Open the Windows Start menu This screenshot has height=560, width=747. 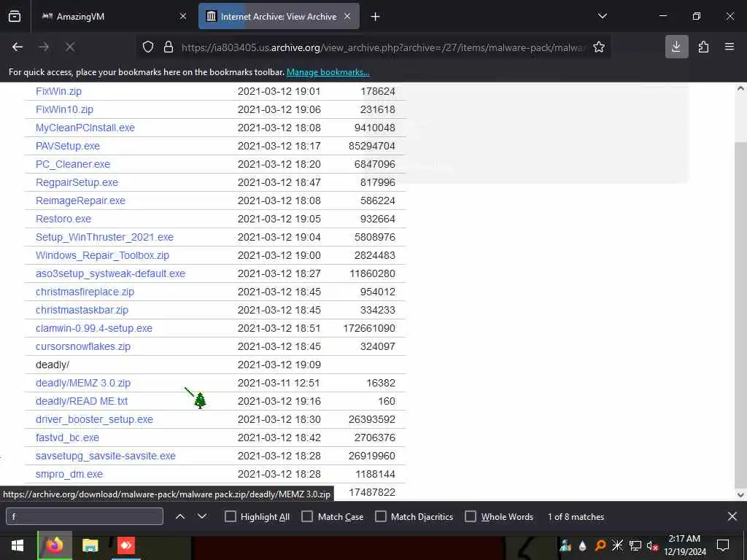coord(18,545)
